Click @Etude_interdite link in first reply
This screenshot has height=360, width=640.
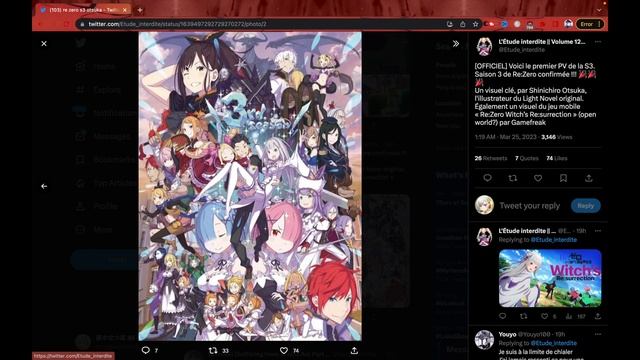[554, 240]
